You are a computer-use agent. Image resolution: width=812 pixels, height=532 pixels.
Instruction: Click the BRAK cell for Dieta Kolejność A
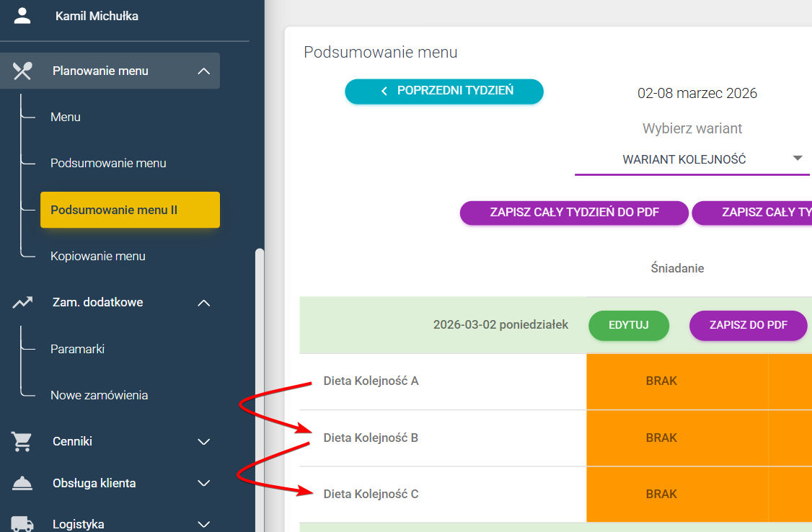tap(677, 381)
